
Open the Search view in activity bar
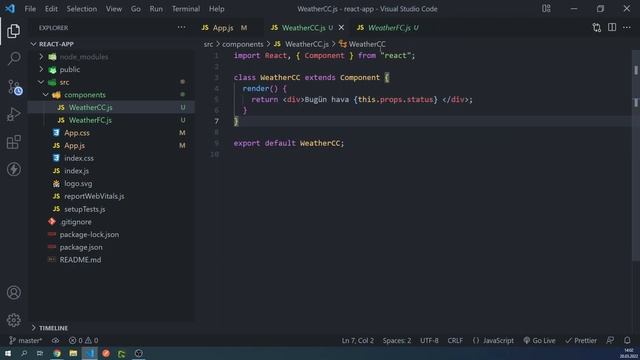[13, 58]
